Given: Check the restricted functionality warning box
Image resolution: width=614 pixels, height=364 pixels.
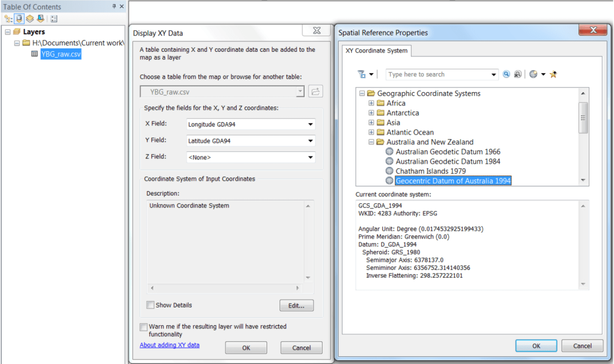Looking at the screenshot, I should click(143, 327).
